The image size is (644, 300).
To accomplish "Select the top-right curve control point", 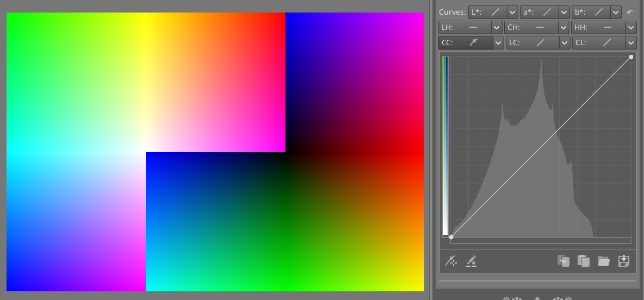I will click(631, 57).
